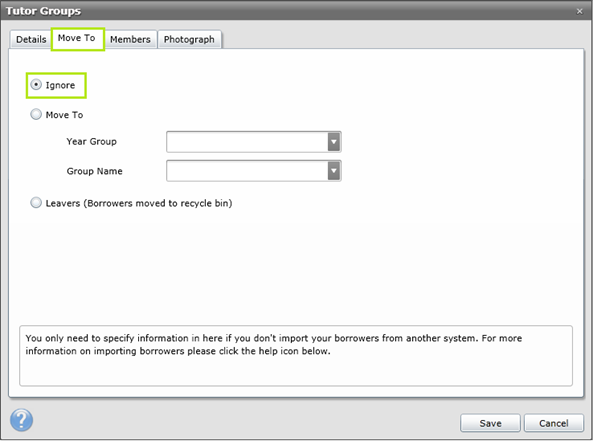Expand the Group Name dropdown arrow
The width and height of the screenshot is (593, 441).
[x=334, y=171]
